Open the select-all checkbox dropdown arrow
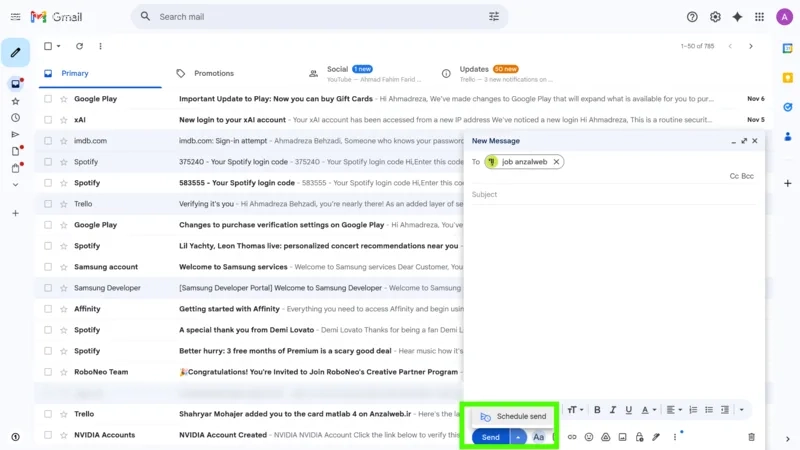The width and height of the screenshot is (800, 450). point(58,46)
